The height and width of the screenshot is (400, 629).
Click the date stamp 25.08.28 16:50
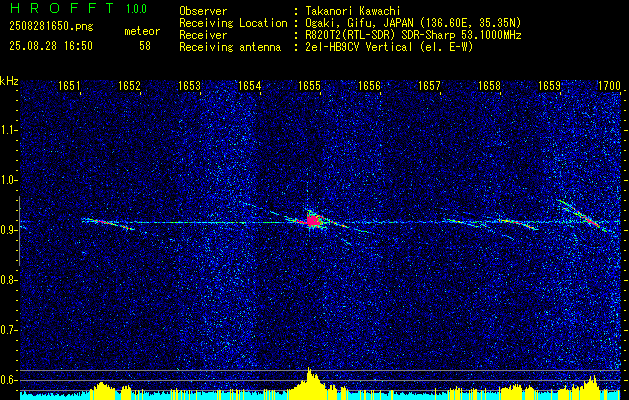(x=51, y=46)
